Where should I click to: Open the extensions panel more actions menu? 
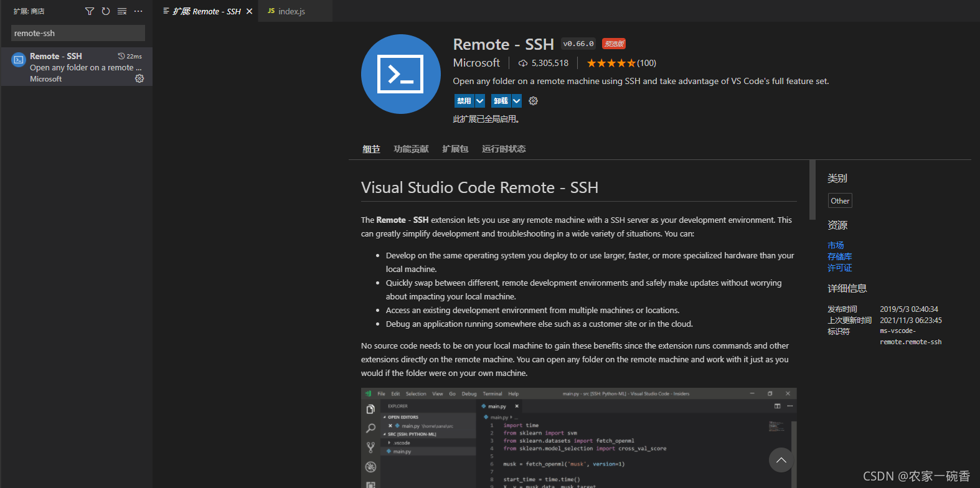(138, 11)
